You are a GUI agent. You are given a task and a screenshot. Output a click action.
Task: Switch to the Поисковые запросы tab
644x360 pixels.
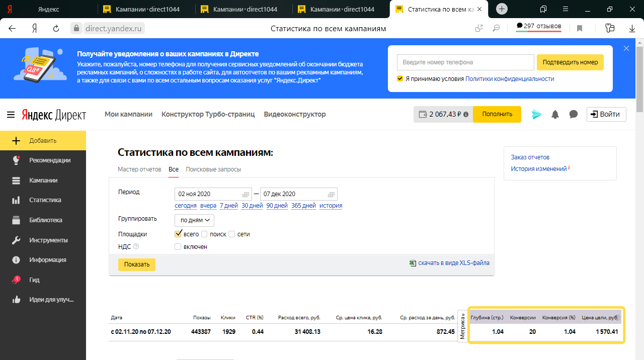[x=213, y=169]
